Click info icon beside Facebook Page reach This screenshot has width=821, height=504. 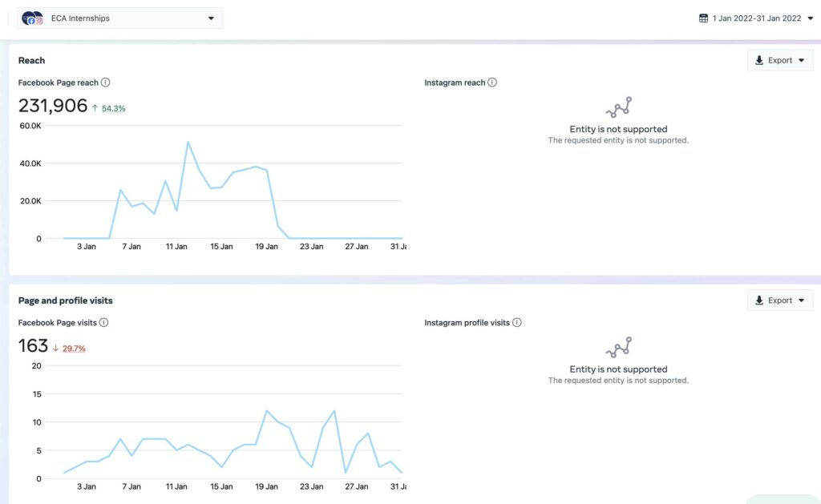click(x=106, y=83)
